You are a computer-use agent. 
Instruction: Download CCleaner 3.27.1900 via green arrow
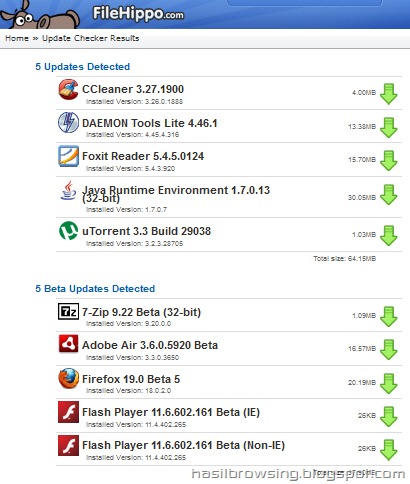(x=389, y=94)
